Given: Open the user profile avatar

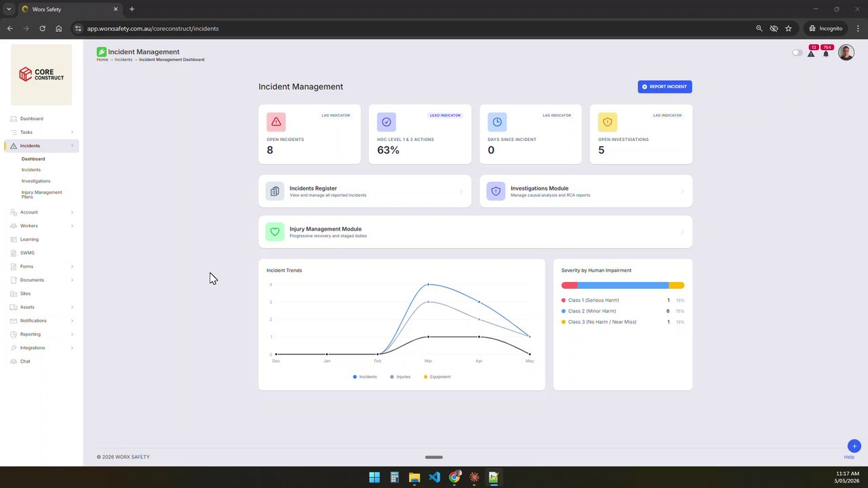Looking at the screenshot, I should (x=846, y=52).
